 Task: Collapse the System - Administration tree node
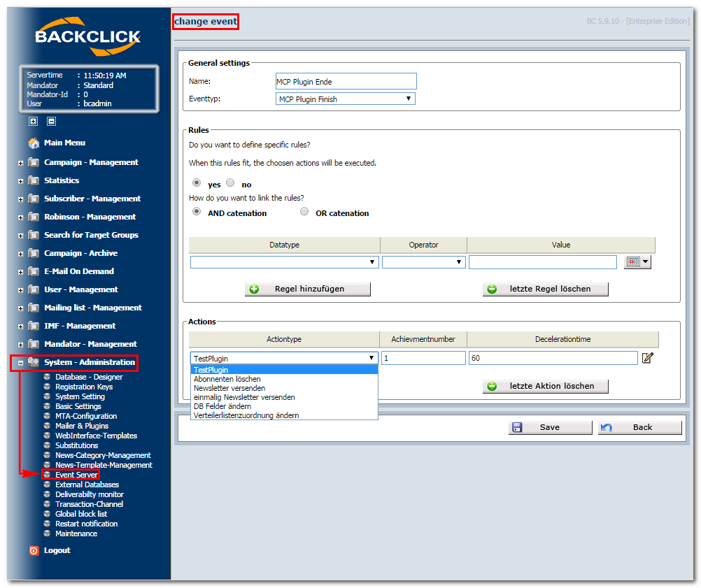pos(20,363)
